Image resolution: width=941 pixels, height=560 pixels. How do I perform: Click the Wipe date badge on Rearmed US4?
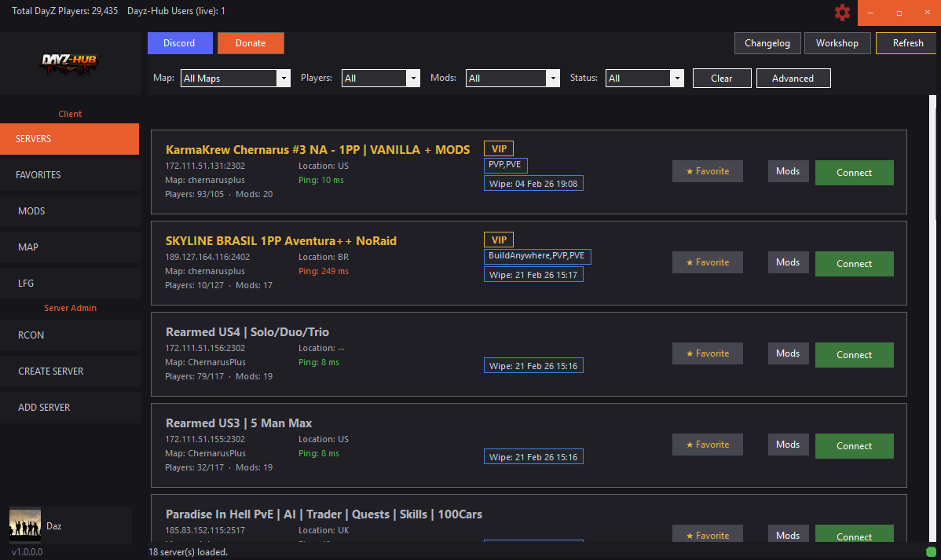[x=533, y=365]
